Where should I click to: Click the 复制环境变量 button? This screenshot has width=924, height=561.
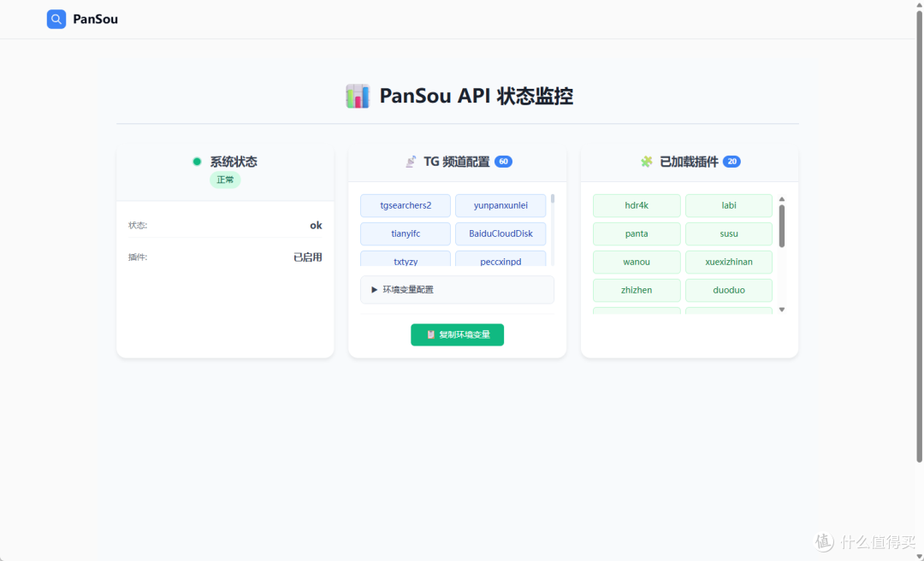(457, 334)
